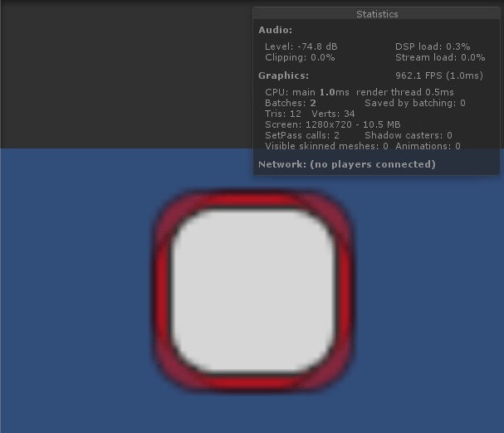Select the render thread 0.5ms value
This screenshot has width=504, height=433.
405,92
